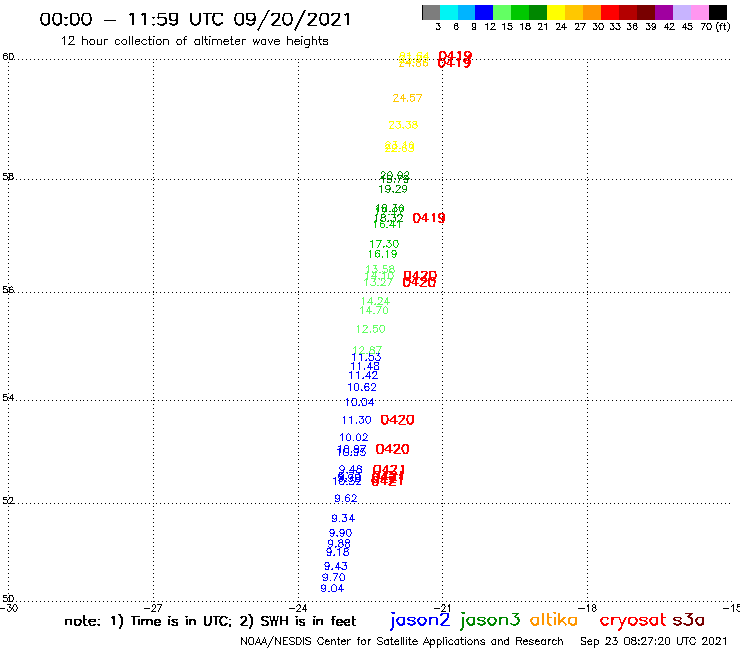This screenshot has height=650, width=740.
Task: Select the latitude axis label 54
Action: tap(8, 398)
